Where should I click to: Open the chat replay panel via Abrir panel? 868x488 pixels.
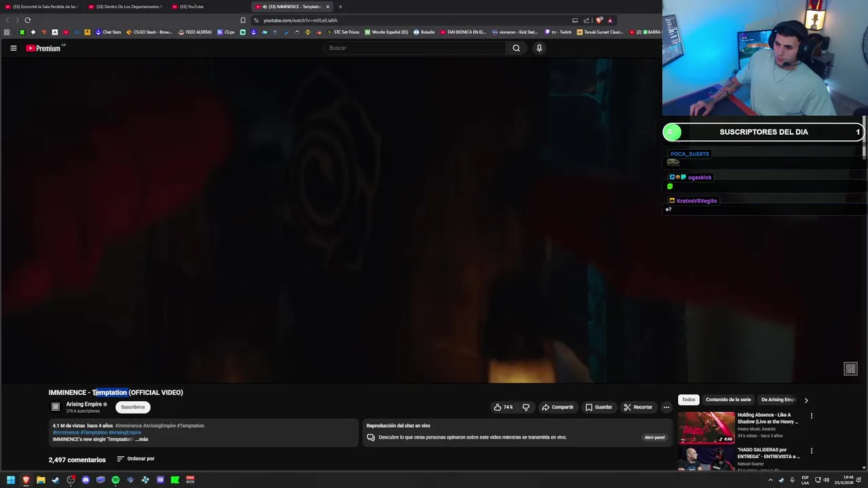(654, 437)
